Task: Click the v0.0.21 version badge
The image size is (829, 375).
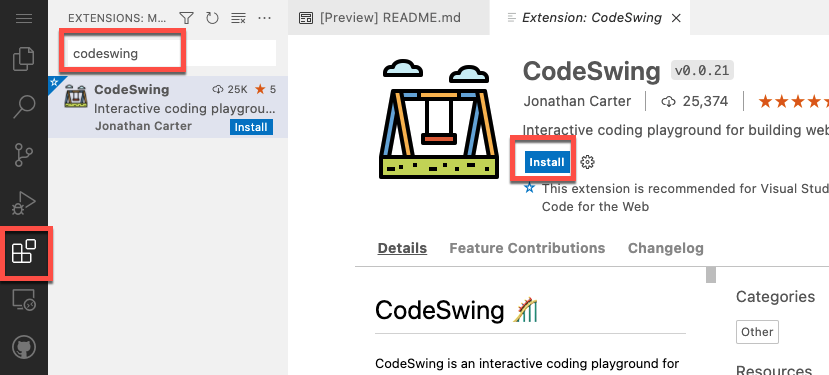Action: [x=702, y=70]
